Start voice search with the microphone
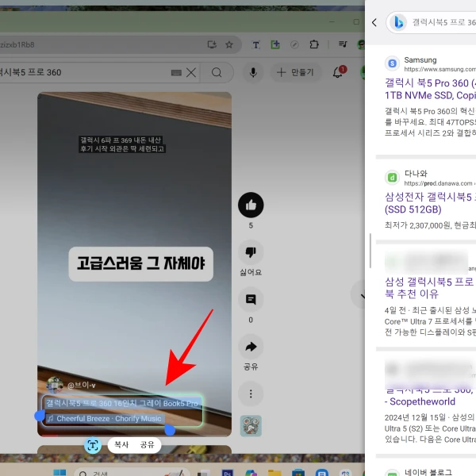The image size is (476, 476). (x=253, y=72)
